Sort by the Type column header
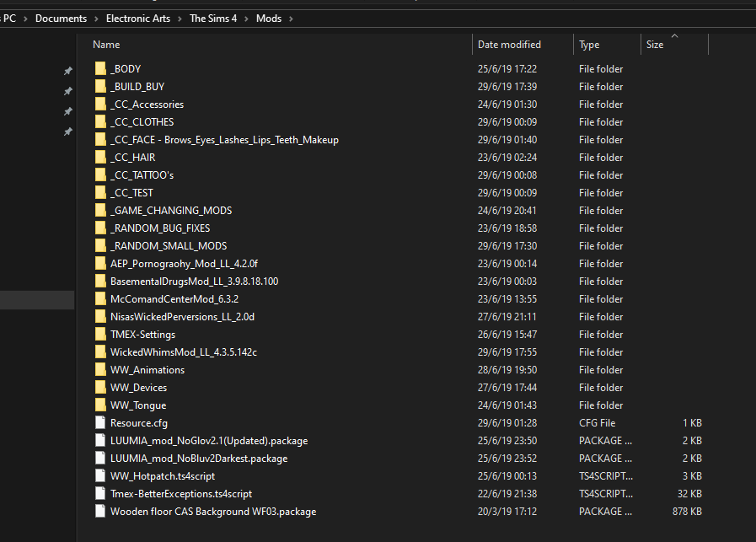The image size is (756, 542). point(589,45)
